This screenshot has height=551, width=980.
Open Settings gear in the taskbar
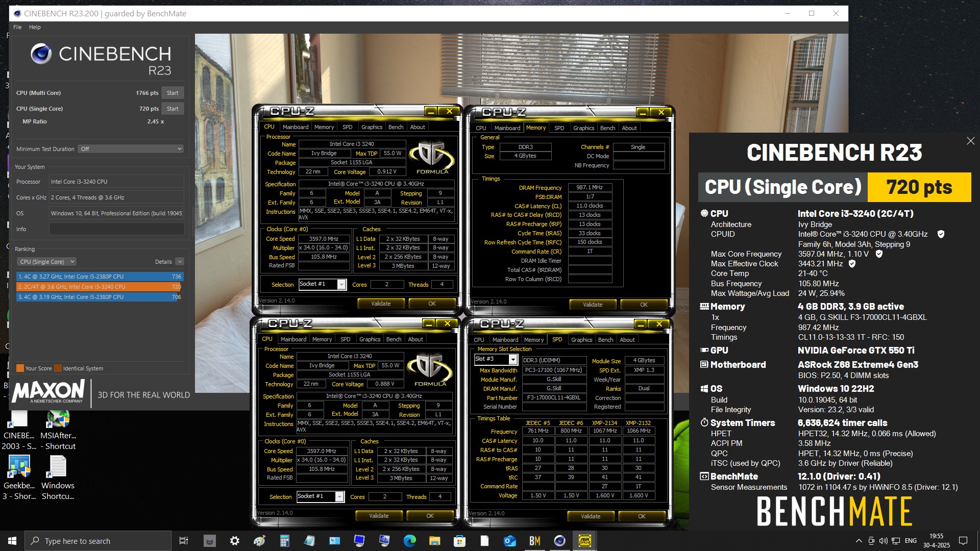click(x=234, y=541)
